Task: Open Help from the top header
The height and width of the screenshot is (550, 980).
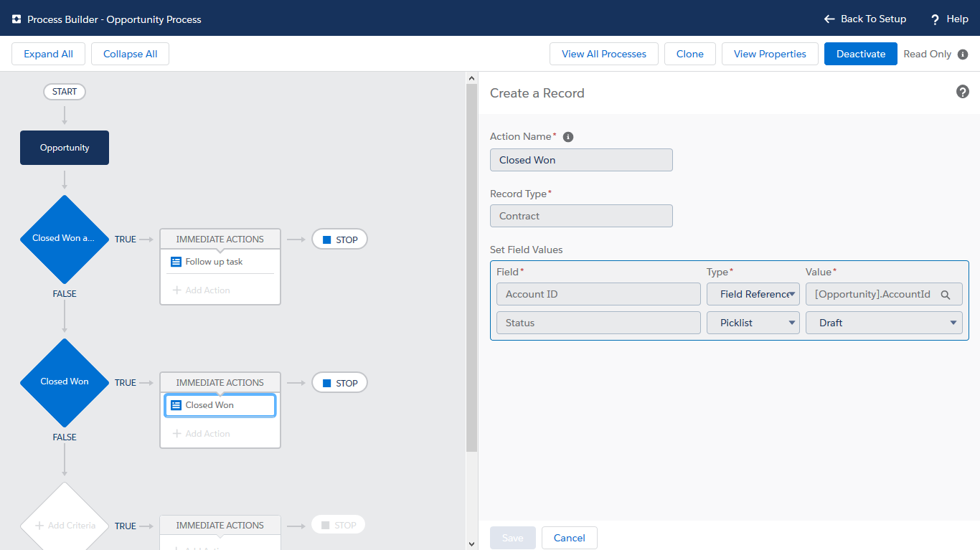Action: (949, 19)
